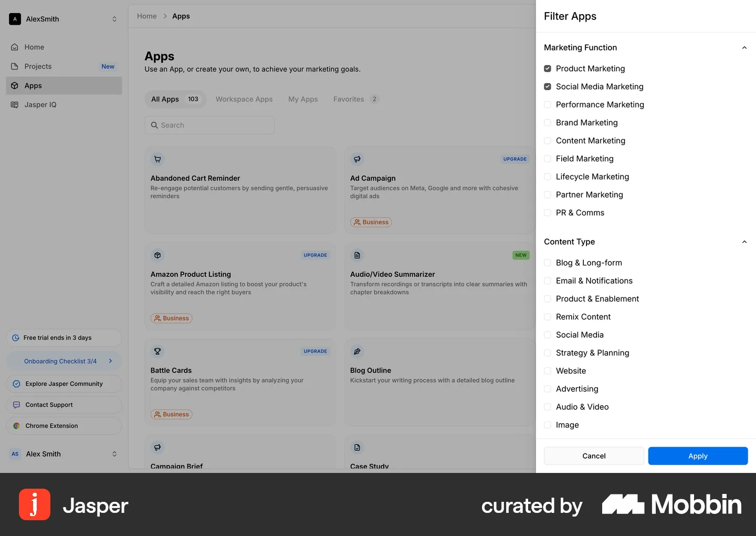Viewport: 756px width, 536px height.
Task: Check Brand Marketing filter
Action: 548,122
